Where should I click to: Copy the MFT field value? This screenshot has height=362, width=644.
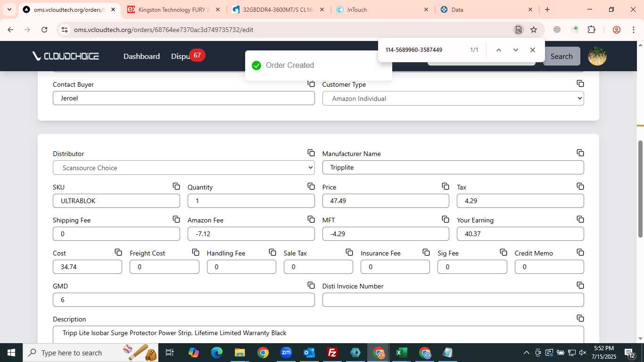[x=446, y=220]
